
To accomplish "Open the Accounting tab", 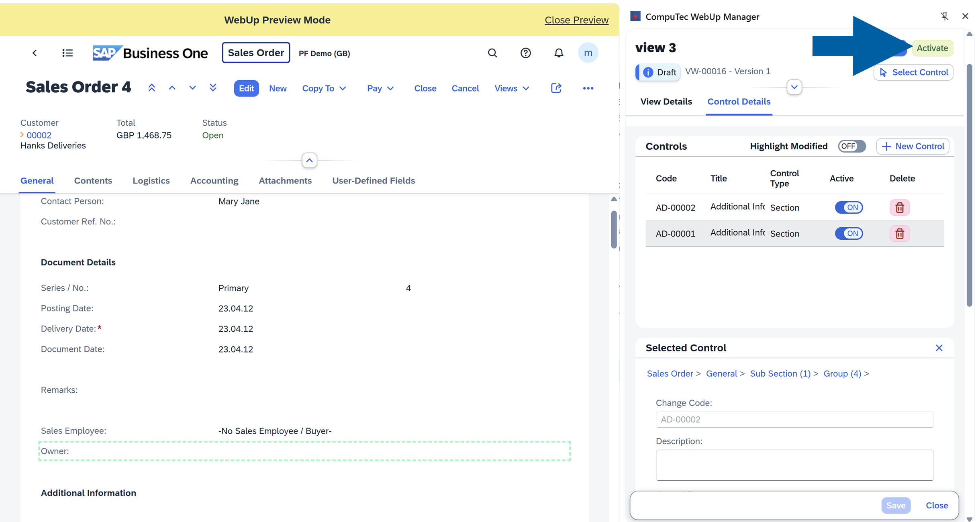I will click(x=214, y=181).
